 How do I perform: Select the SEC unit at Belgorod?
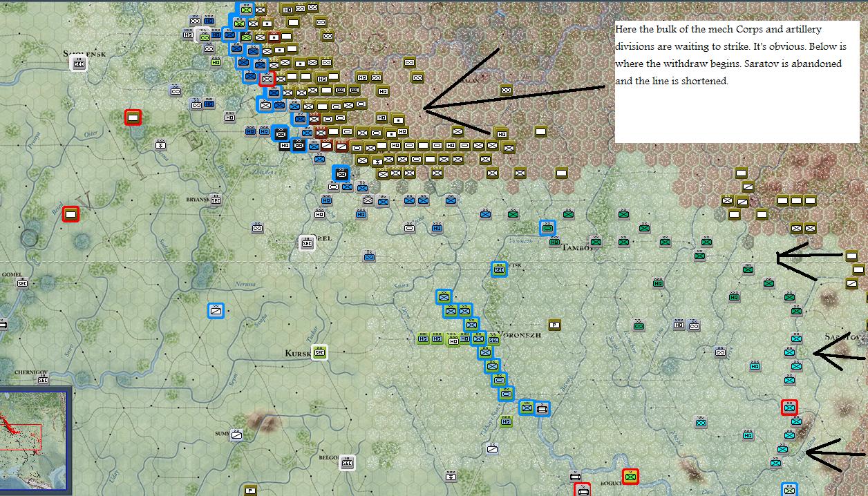pos(347,463)
